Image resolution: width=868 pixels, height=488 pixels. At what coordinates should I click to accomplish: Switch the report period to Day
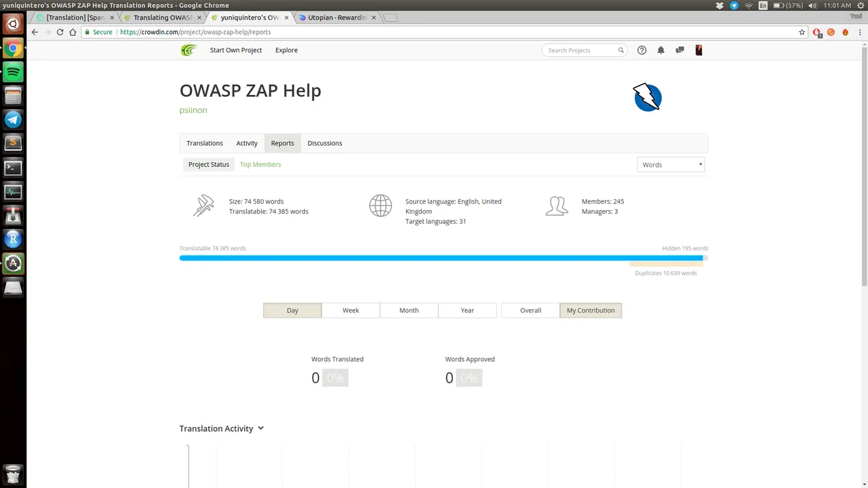pyautogui.click(x=292, y=310)
